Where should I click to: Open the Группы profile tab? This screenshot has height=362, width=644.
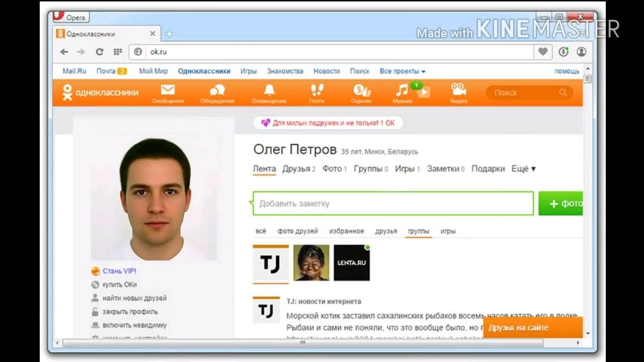pyautogui.click(x=371, y=169)
